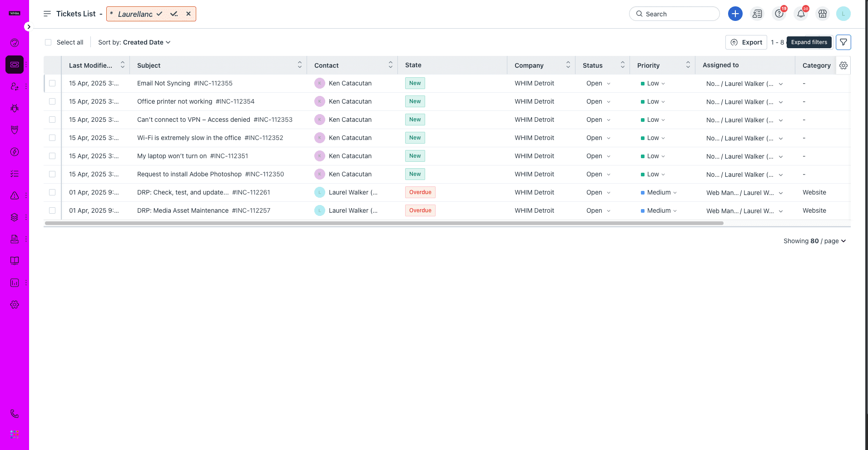868x450 pixels.
Task: Check the Can't connect to VPN ticket
Action: tap(52, 120)
